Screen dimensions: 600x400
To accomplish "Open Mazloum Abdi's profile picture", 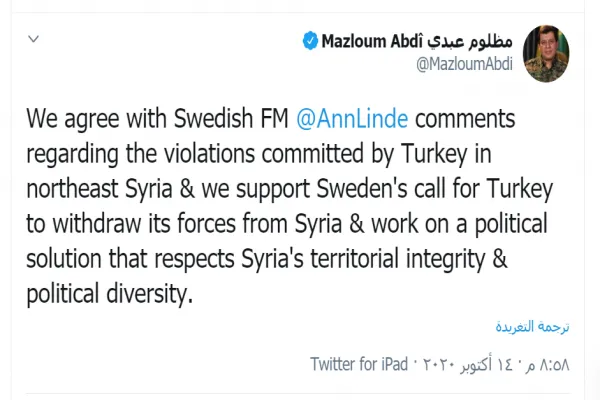I will [546, 54].
